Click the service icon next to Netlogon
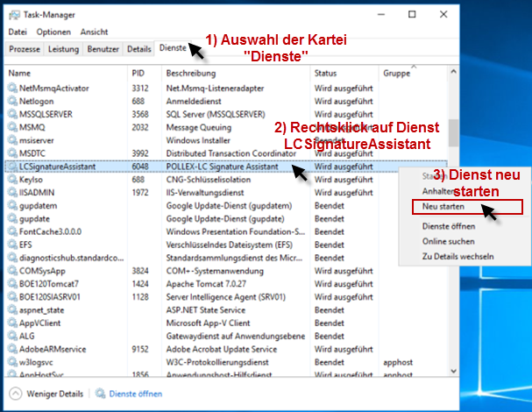The width and height of the screenshot is (532, 412). (x=12, y=101)
